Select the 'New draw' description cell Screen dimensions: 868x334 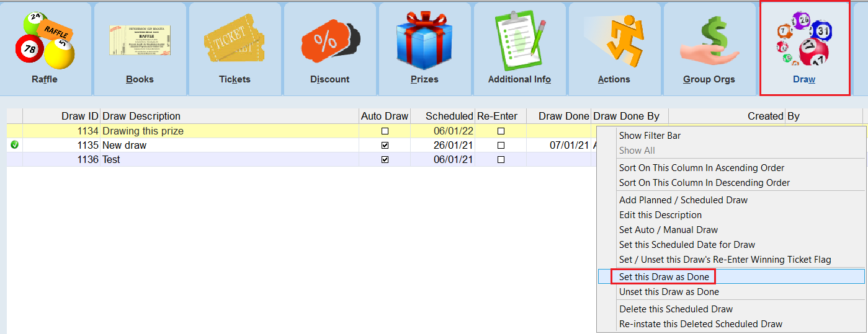pyautogui.click(x=230, y=145)
